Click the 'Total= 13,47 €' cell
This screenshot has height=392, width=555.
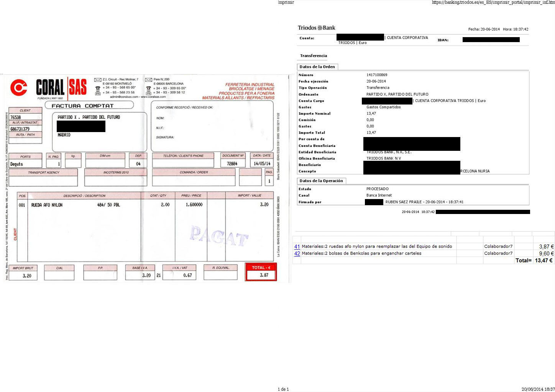point(534,261)
